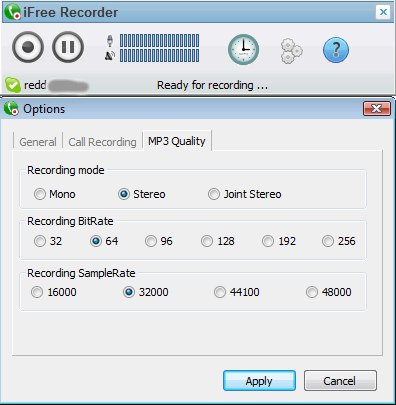Click the 'Recording mode' group label
The image size is (396, 405).
(66, 170)
